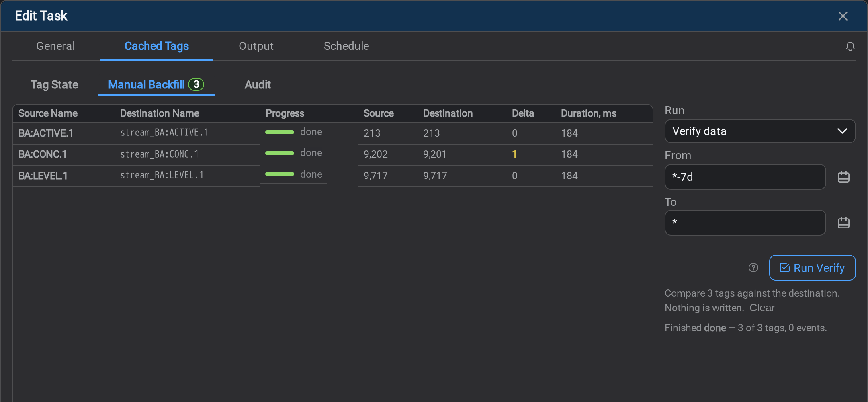The image size is (868, 402).
Task: Click the notification bell icon
Action: 850,47
